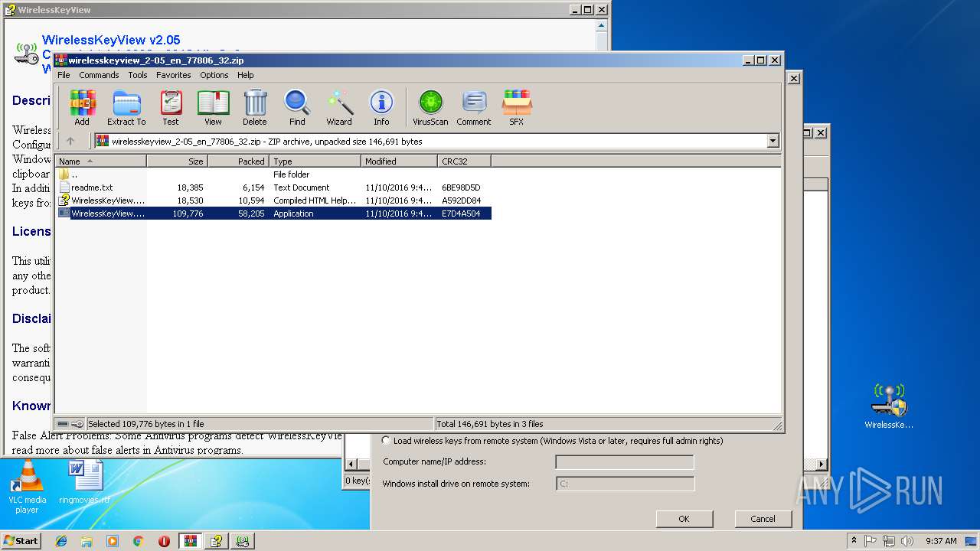Click OK in the options dialog
The image size is (980, 551).
click(x=684, y=519)
